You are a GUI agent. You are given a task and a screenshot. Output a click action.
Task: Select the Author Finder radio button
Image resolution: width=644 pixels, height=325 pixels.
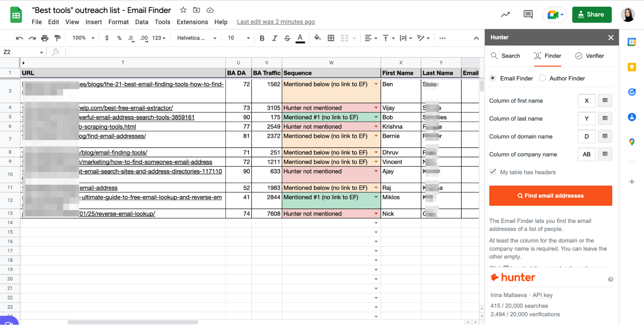pyautogui.click(x=542, y=78)
